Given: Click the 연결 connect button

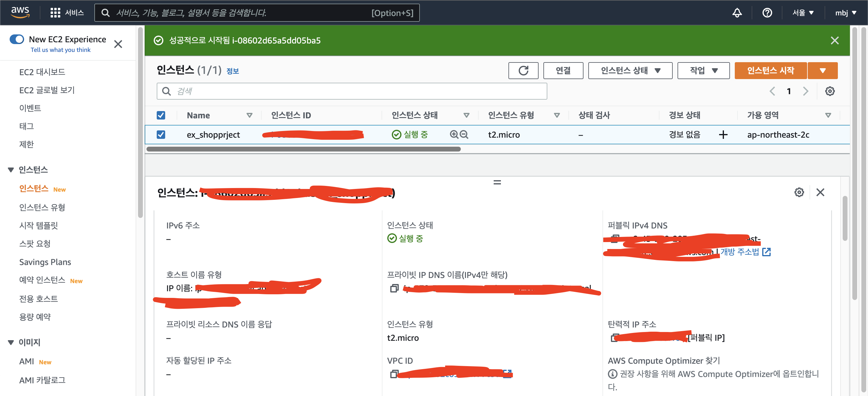Looking at the screenshot, I should (x=563, y=71).
